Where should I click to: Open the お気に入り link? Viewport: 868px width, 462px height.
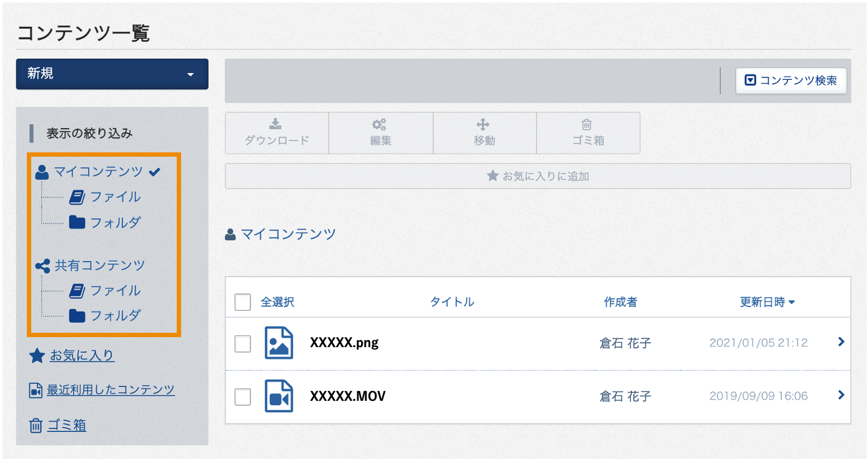[82, 356]
